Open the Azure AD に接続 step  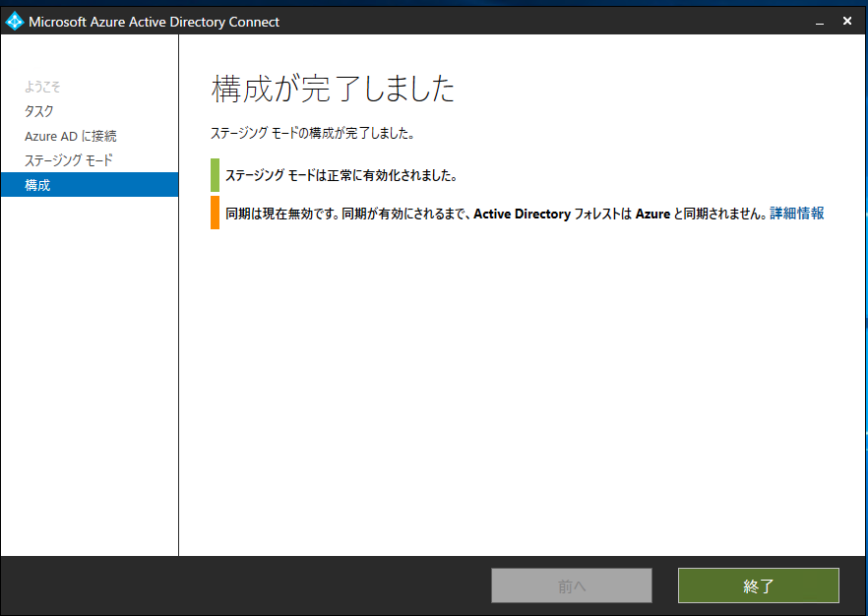tap(71, 136)
